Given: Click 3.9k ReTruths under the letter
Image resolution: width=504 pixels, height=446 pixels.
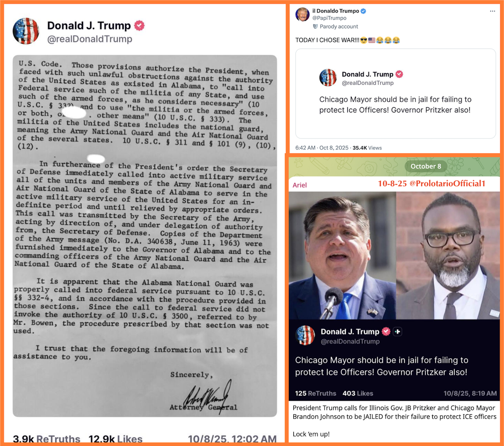Looking at the screenshot, I should [46, 439].
